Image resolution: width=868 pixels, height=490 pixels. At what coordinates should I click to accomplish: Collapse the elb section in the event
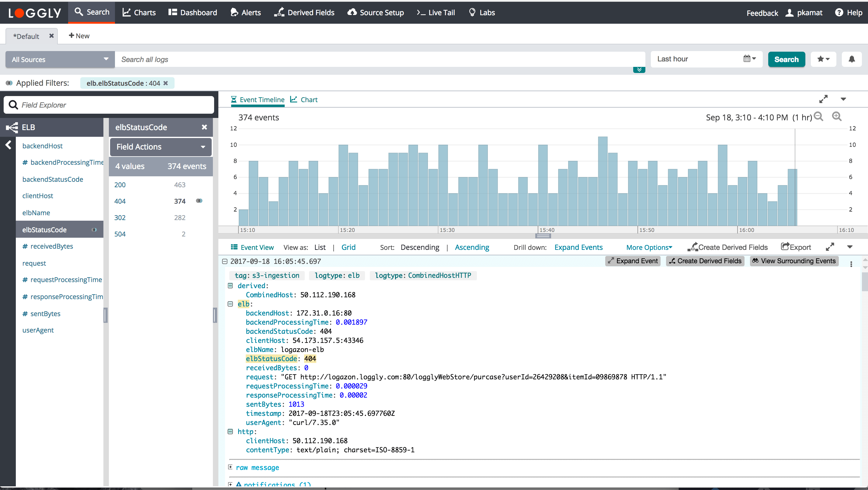230,304
